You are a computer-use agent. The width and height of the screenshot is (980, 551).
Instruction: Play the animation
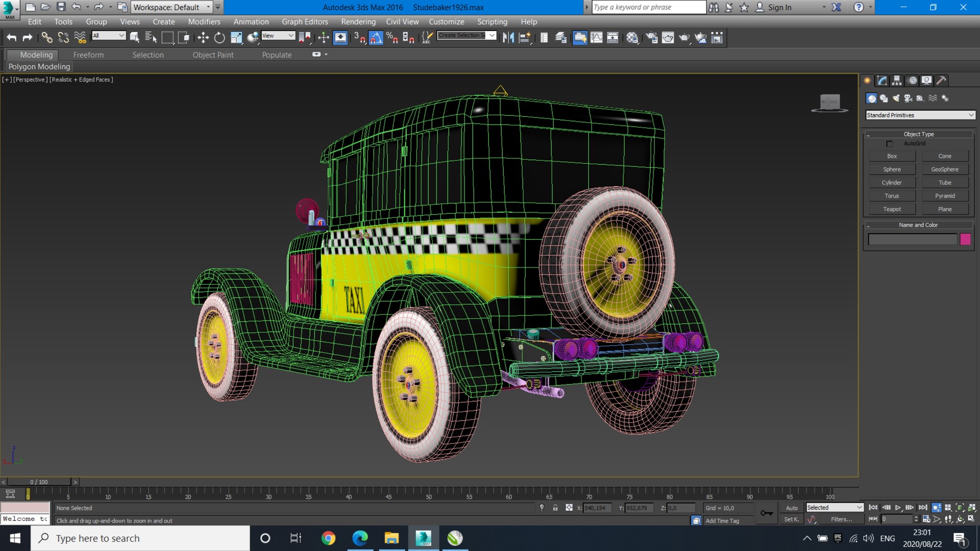click(x=898, y=508)
